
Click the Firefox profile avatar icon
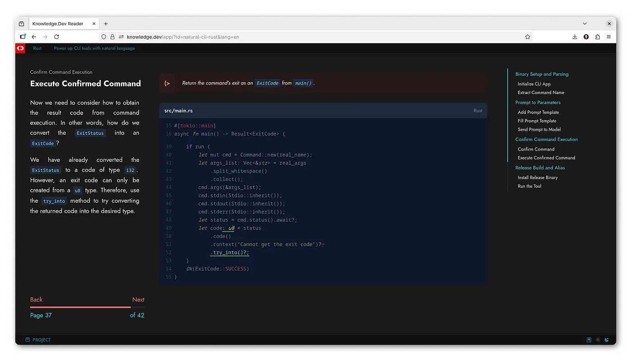(x=586, y=37)
